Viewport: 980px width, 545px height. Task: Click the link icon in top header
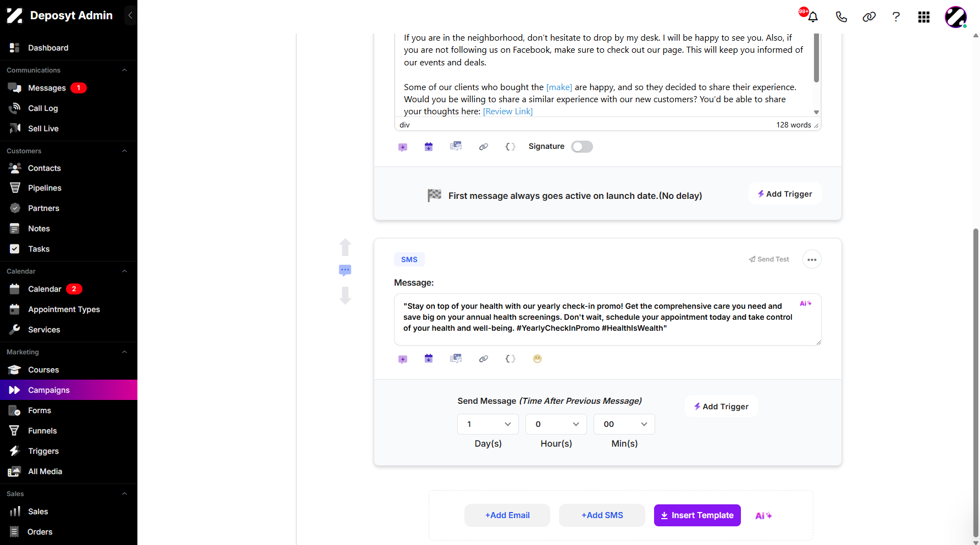coord(869,16)
